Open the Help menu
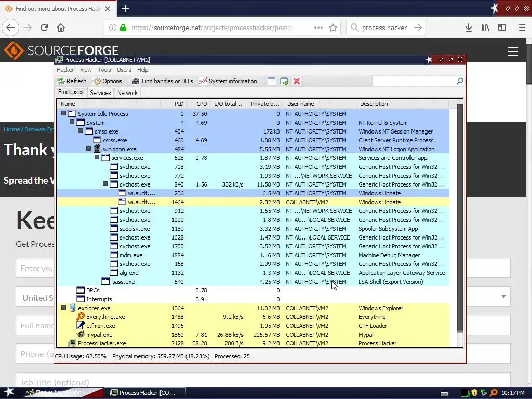This screenshot has width=532, height=399. [x=142, y=70]
